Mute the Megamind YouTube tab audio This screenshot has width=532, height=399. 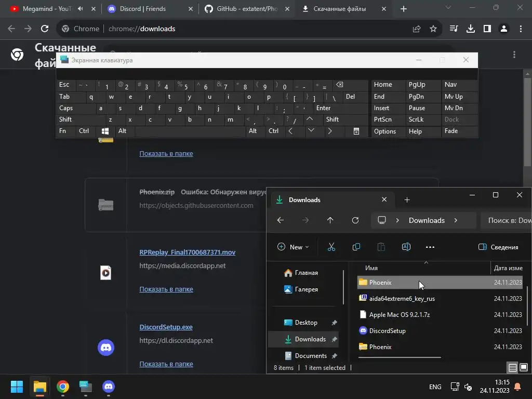pyautogui.click(x=81, y=9)
